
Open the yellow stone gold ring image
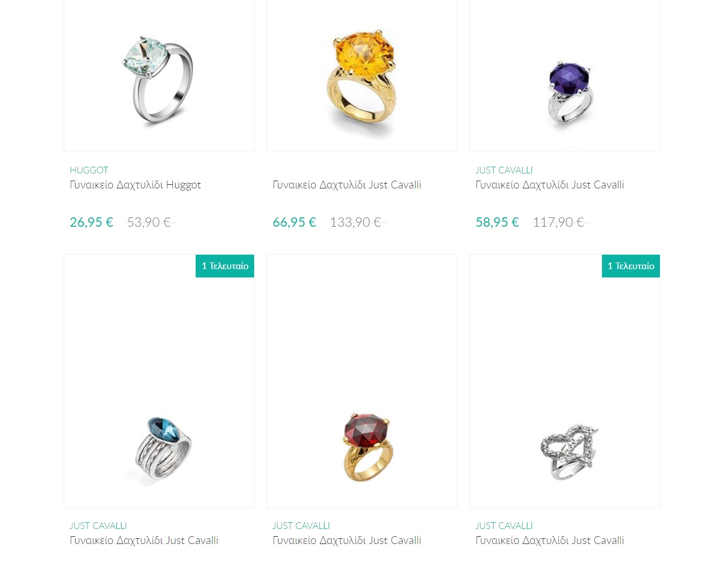[362, 76]
